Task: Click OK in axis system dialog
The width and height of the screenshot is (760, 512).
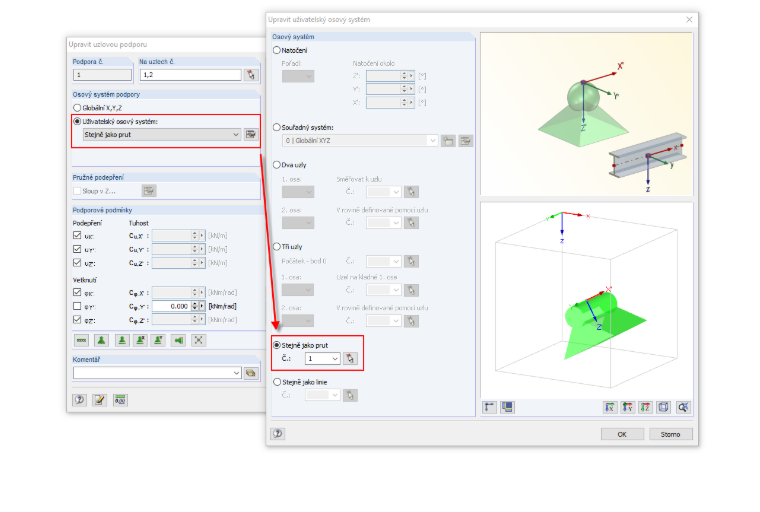Action: pyautogui.click(x=622, y=434)
